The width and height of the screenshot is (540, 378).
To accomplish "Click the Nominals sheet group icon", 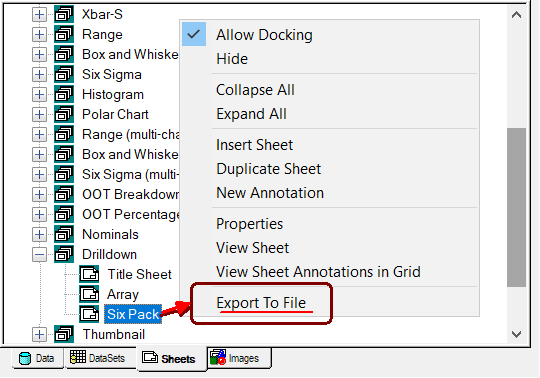I will click(x=64, y=234).
